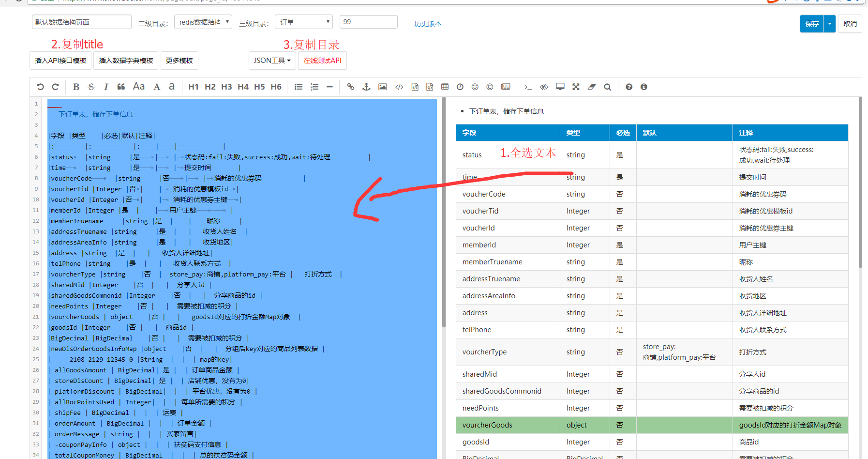Screen dimensions: 868x459
Task: Show editor info icon
Action: pos(644,87)
